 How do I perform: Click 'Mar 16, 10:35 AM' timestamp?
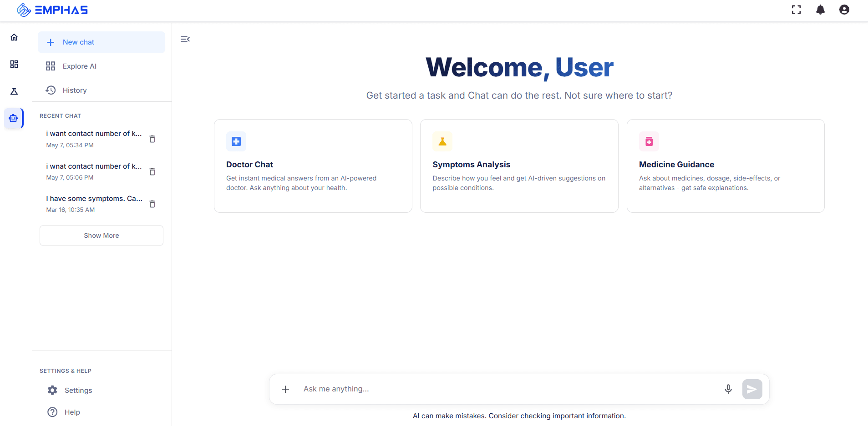(71, 210)
